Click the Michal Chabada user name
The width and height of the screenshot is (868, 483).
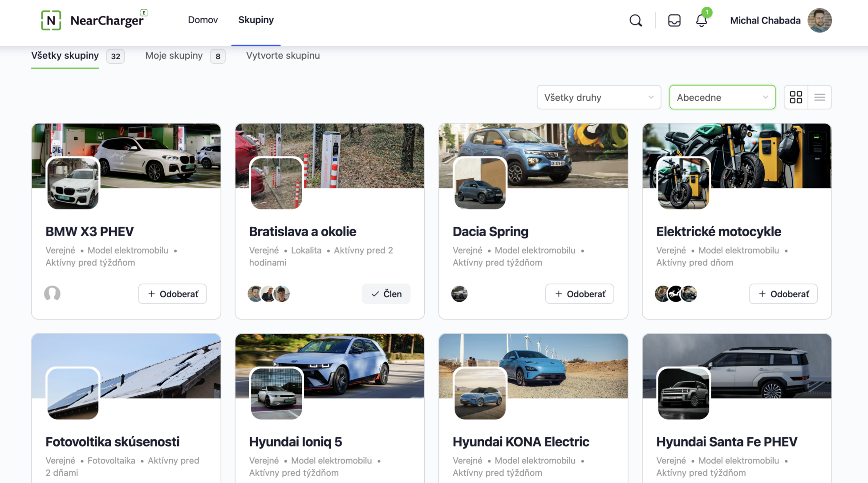[765, 20]
